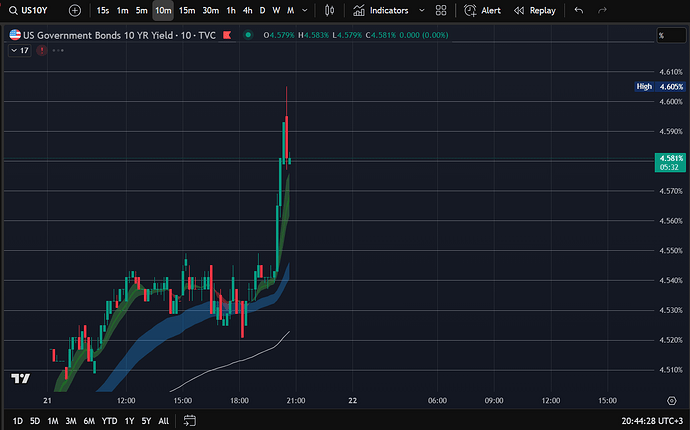
Task: Set date range to 1M
Action: click(53, 421)
